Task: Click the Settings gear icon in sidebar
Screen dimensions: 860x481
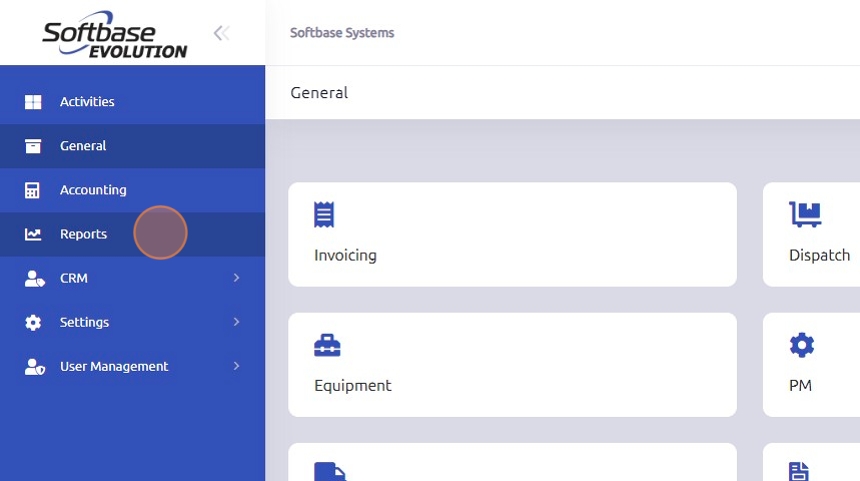Action: [x=33, y=322]
